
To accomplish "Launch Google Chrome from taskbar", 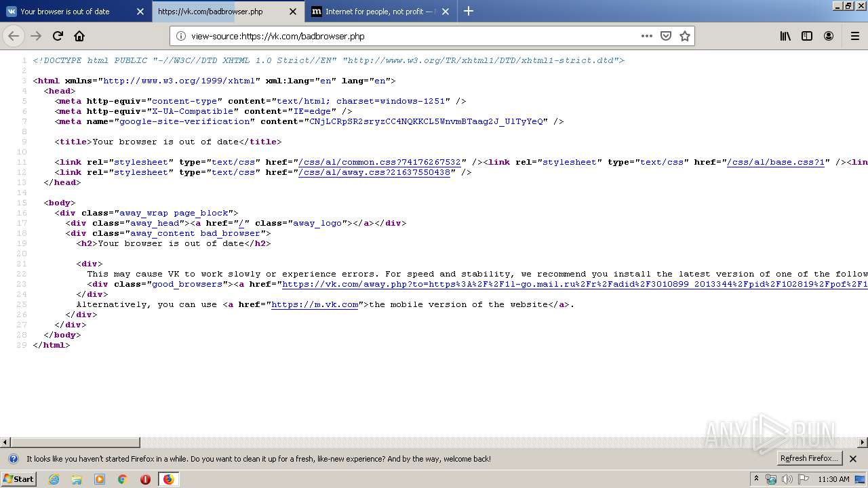I will pos(123,479).
